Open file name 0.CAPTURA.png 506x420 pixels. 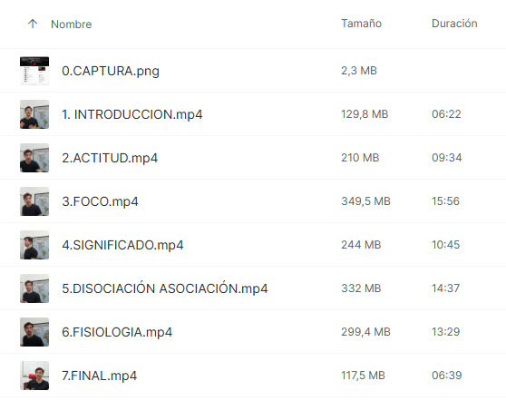coord(111,71)
